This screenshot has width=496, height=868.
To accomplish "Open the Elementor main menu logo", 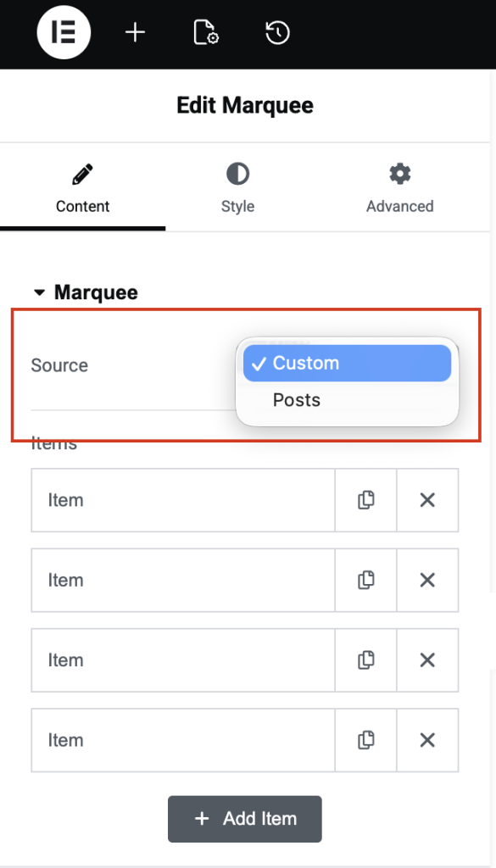I will (64, 33).
